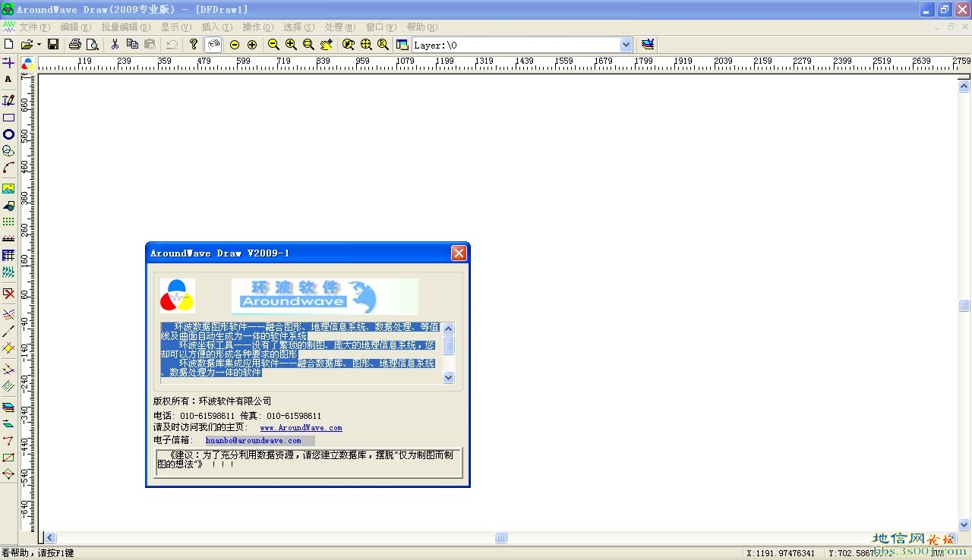Click the insert image picture tool
This screenshot has height=560, width=972.
coord(8,188)
